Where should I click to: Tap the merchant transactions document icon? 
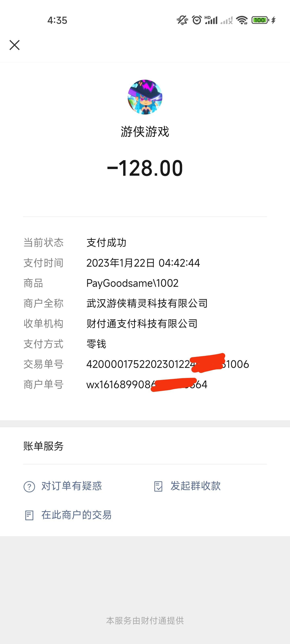coord(29,515)
